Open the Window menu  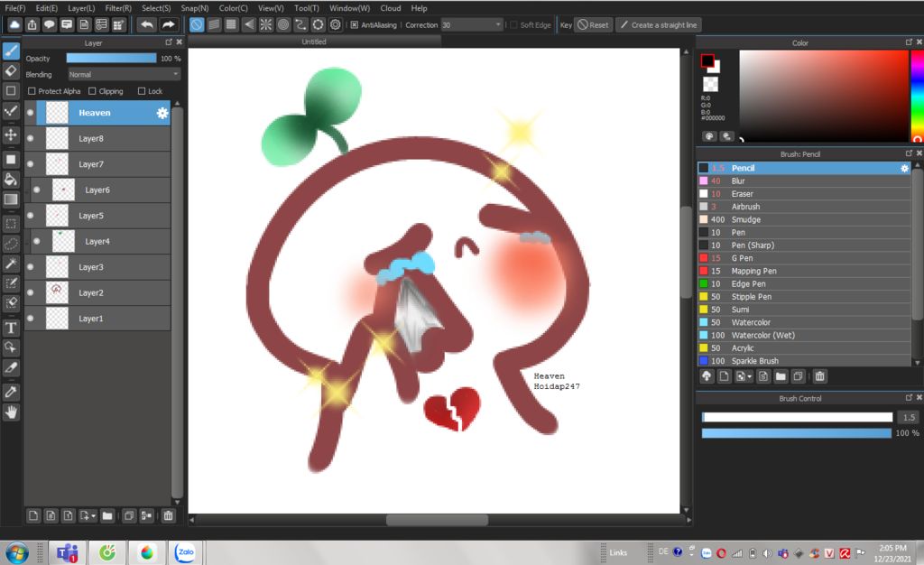(x=349, y=8)
